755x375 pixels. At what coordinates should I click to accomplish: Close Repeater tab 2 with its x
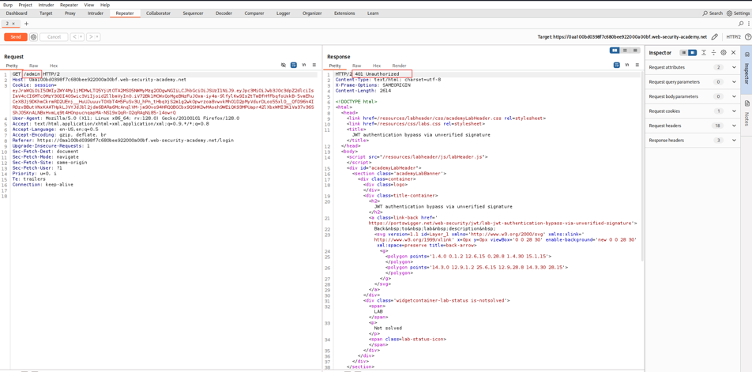[x=13, y=23]
